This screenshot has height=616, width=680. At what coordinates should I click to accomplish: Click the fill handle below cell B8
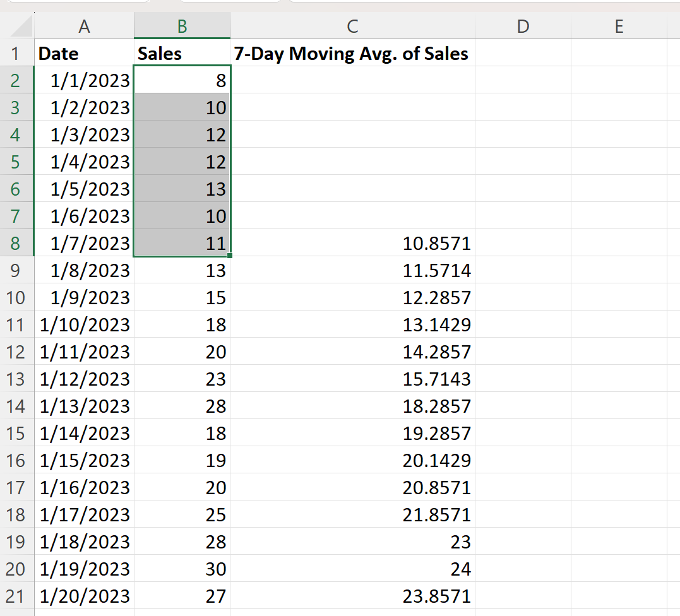(x=230, y=256)
